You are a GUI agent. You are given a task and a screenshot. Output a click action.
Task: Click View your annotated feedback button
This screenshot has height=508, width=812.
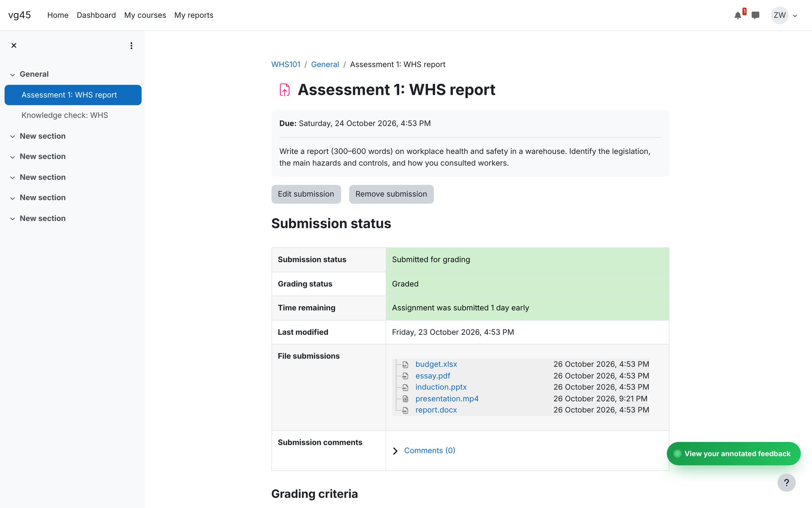click(x=734, y=453)
